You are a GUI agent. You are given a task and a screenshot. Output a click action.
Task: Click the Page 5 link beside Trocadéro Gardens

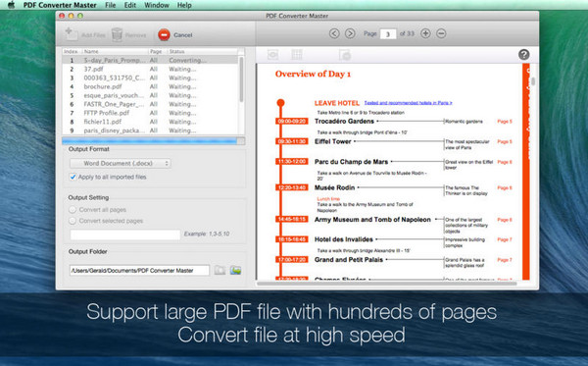click(x=505, y=122)
